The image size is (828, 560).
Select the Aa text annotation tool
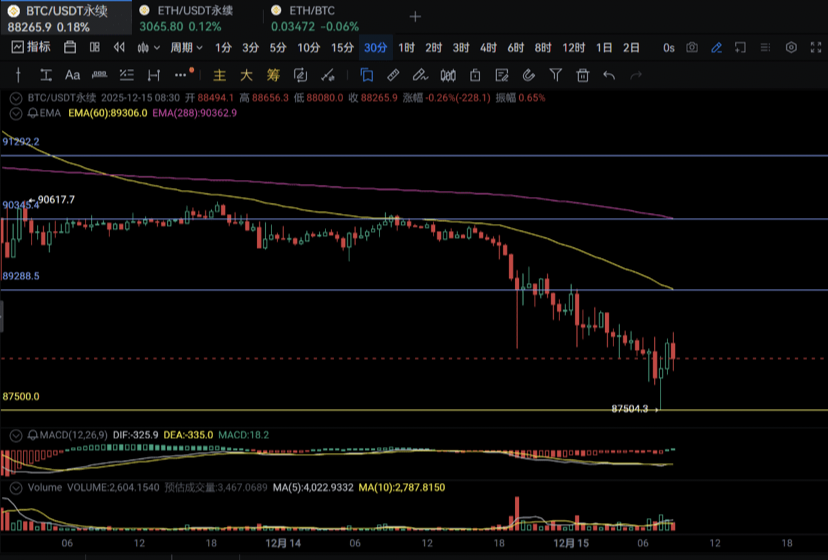72,75
